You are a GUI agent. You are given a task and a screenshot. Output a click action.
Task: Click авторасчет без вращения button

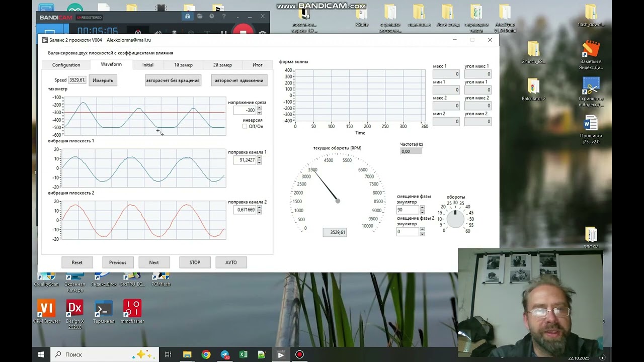tap(173, 80)
